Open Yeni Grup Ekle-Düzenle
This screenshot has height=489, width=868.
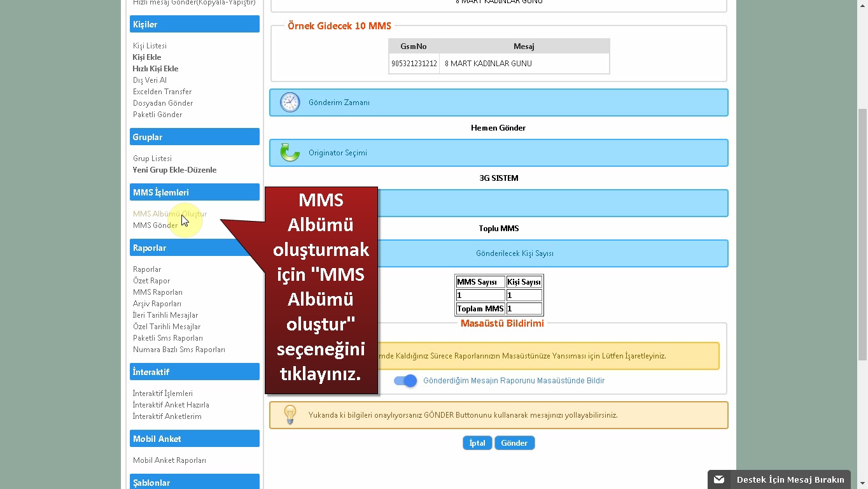click(174, 170)
